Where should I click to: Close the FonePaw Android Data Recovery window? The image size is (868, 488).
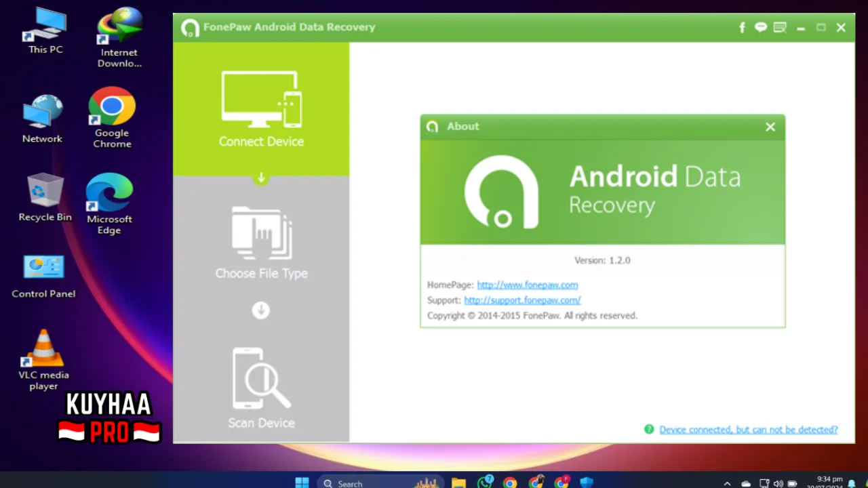point(841,28)
